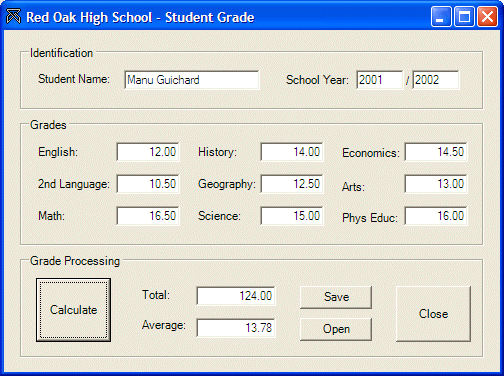Click the Phys Educ grade field
Image resolution: width=504 pixels, height=376 pixels.
(436, 216)
